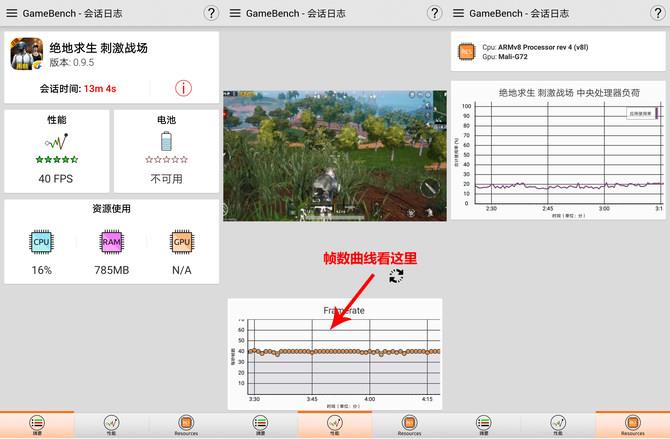
Task: Open hamburger menu in left GameBench panel
Action: pos(12,13)
